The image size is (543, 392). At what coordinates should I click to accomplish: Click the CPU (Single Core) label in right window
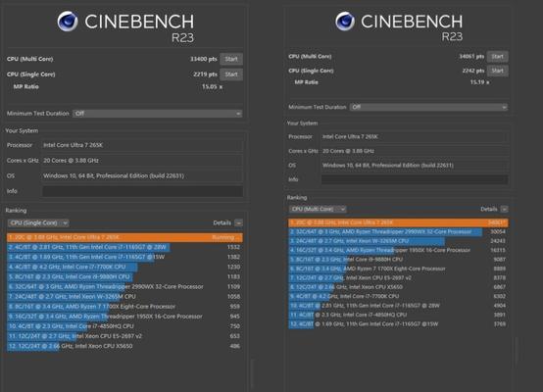pyautogui.click(x=311, y=71)
